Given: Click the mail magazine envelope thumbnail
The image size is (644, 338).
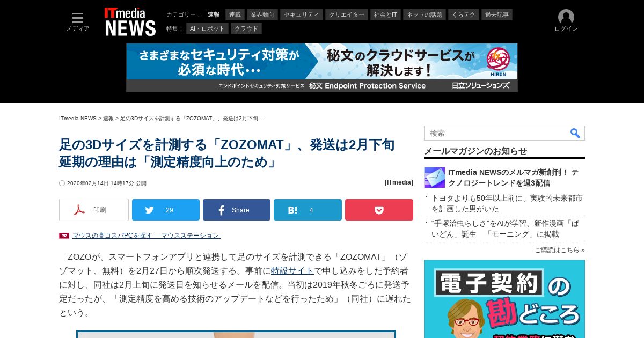Looking at the screenshot, I should [435, 178].
